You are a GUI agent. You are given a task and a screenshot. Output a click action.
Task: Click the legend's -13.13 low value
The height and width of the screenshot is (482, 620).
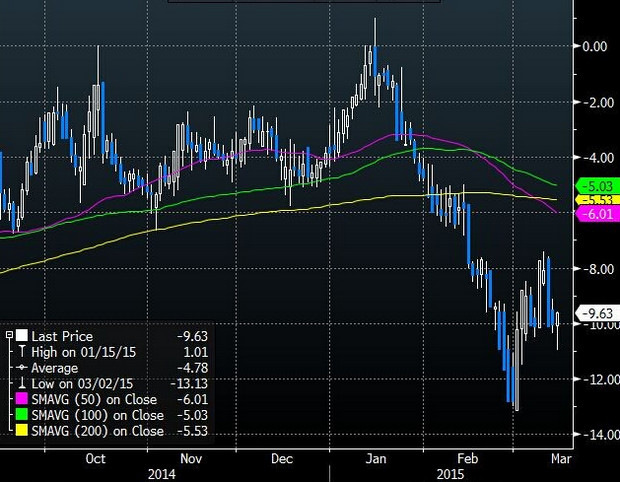pyautogui.click(x=189, y=384)
